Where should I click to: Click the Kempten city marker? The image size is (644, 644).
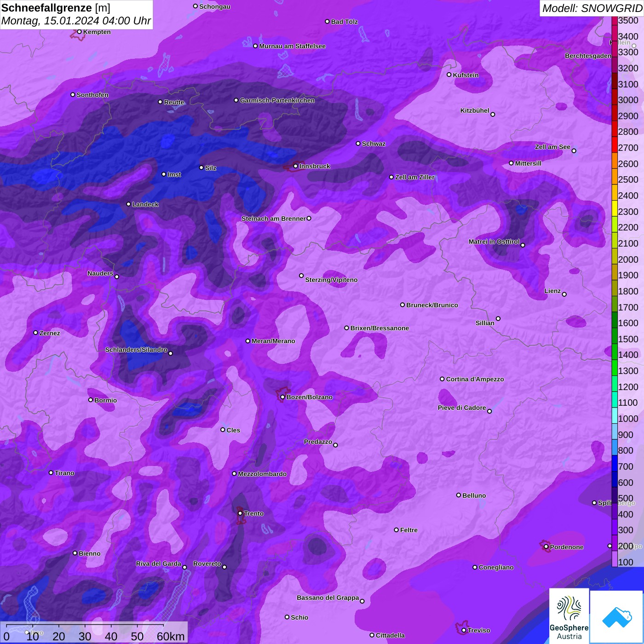point(80,32)
